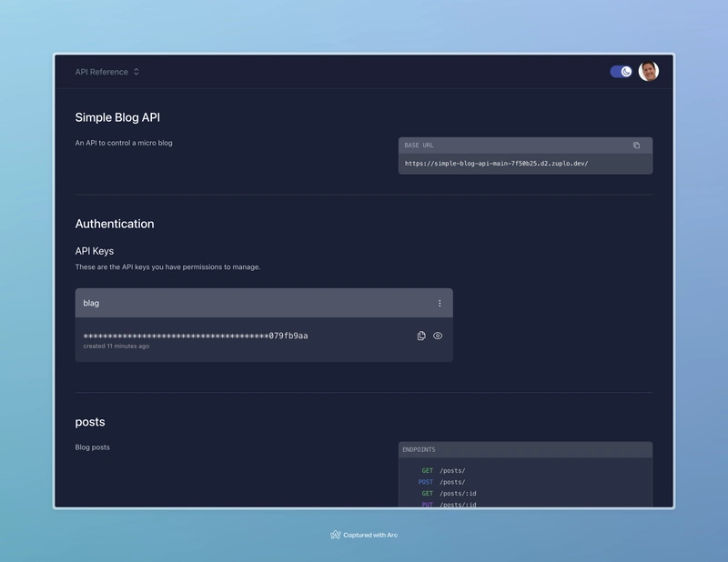This screenshot has width=728, height=562.
Task: Click the Arc logo in caption
Action: click(x=335, y=535)
